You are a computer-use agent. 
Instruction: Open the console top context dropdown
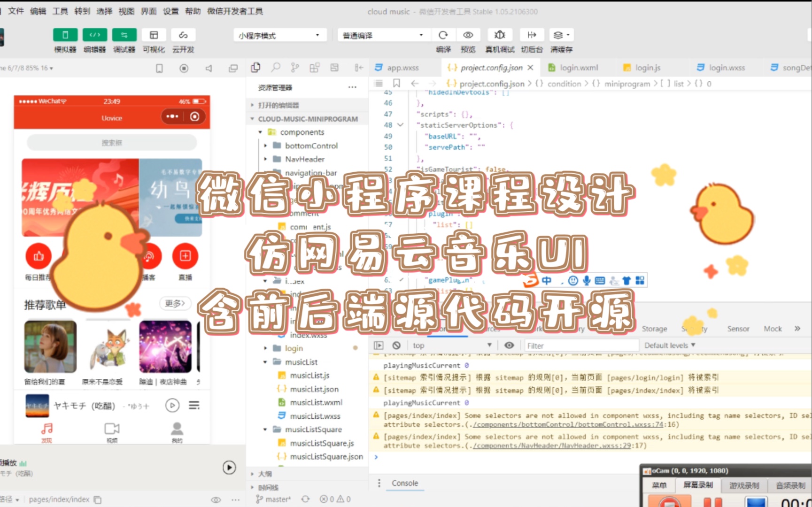[452, 346]
